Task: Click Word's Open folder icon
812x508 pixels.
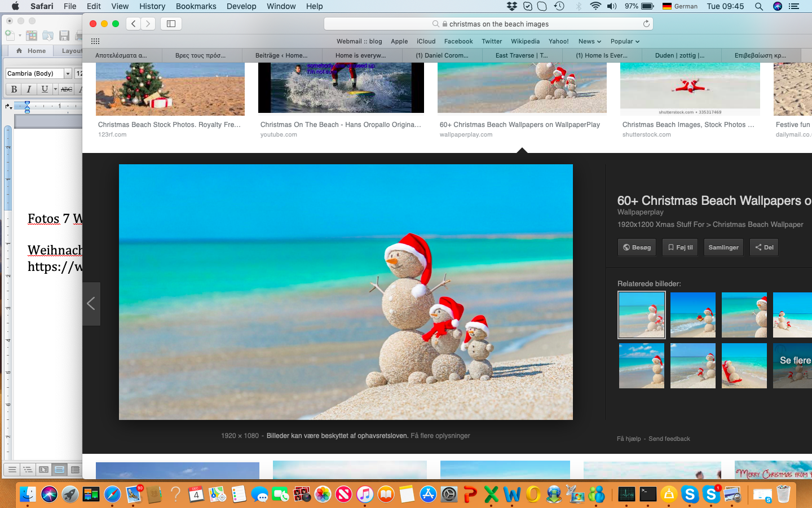Action: (x=48, y=36)
